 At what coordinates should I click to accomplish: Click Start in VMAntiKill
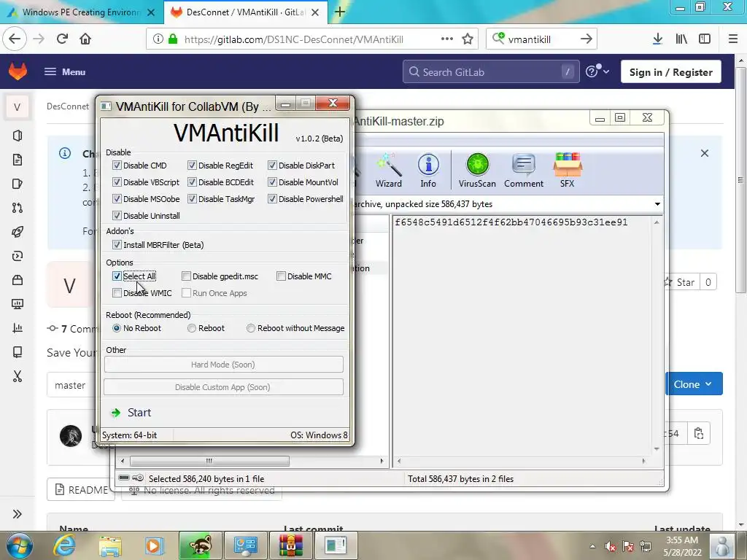click(x=131, y=413)
